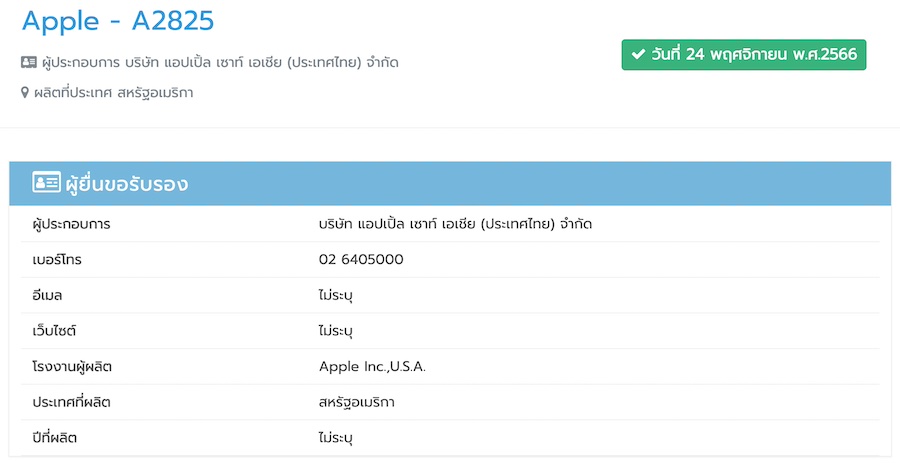Click the company name under the title

(x=220, y=62)
